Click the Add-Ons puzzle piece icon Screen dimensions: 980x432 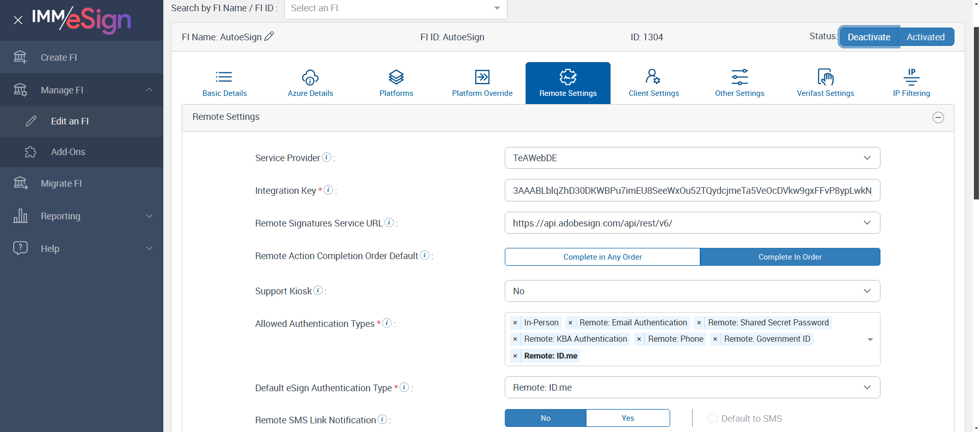31,152
